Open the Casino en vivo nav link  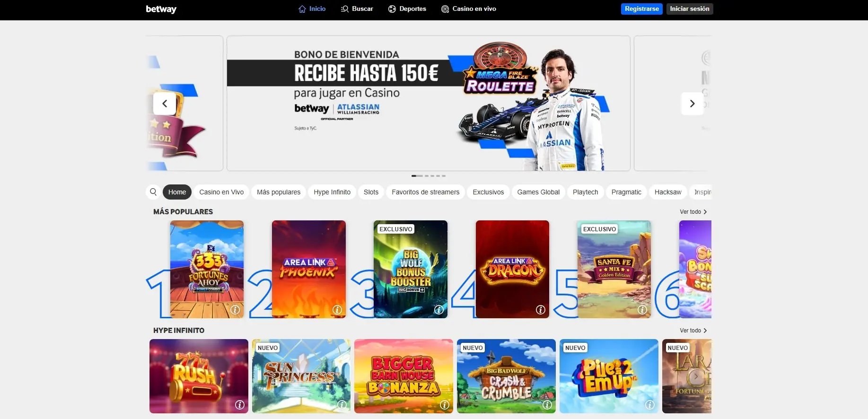pyautogui.click(x=469, y=9)
